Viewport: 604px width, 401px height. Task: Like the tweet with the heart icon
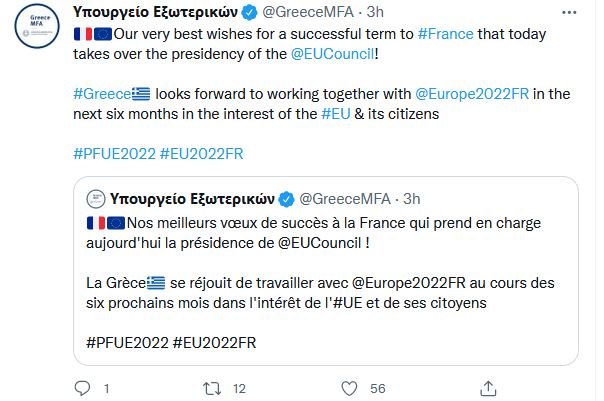tap(348, 387)
